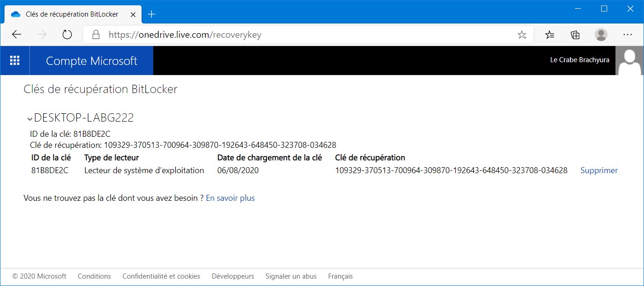Open the Conditions footer link

94,276
